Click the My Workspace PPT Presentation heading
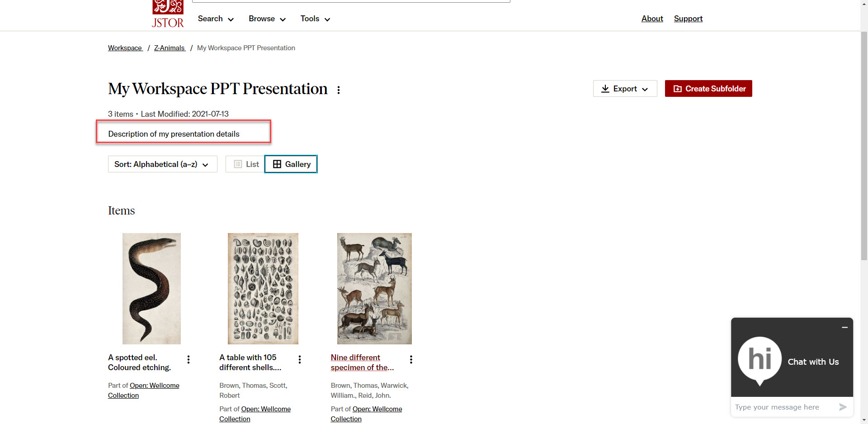The image size is (868, 424). pos(217,89)
